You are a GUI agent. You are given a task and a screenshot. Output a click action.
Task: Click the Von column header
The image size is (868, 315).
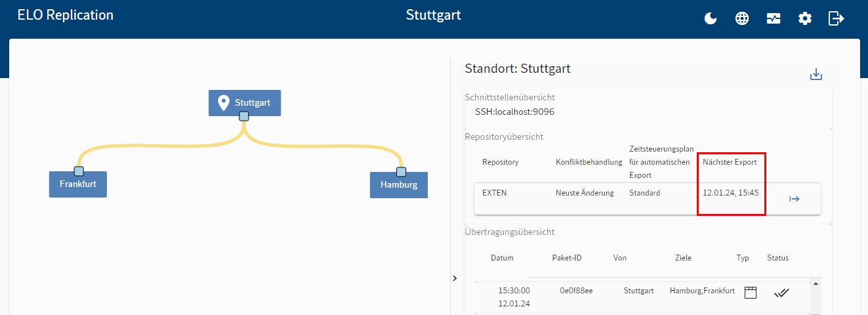coord(620,258)
